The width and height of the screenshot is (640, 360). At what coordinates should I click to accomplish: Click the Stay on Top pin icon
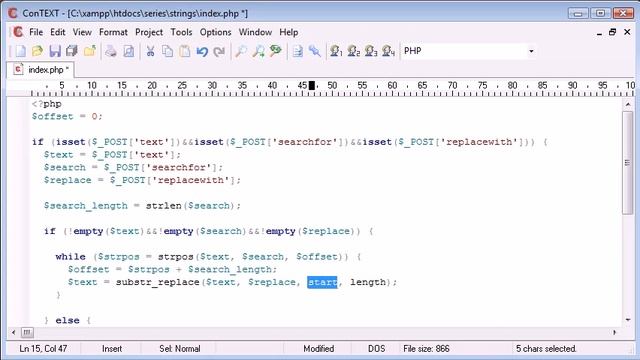[x=315, y=51]
